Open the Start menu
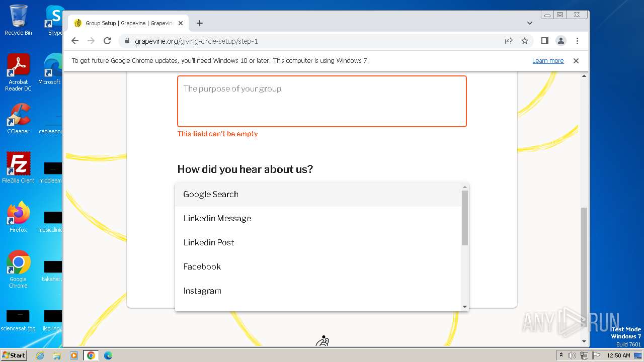 tap(14, 355)
